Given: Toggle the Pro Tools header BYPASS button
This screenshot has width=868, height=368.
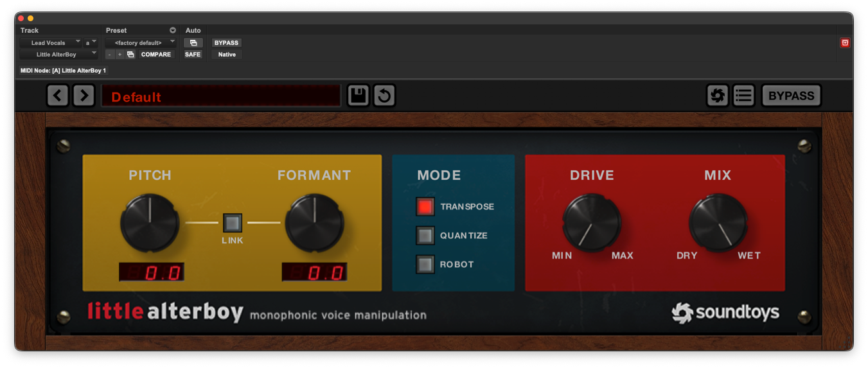Looking at the screenshot, I should [x=227, y=43].
